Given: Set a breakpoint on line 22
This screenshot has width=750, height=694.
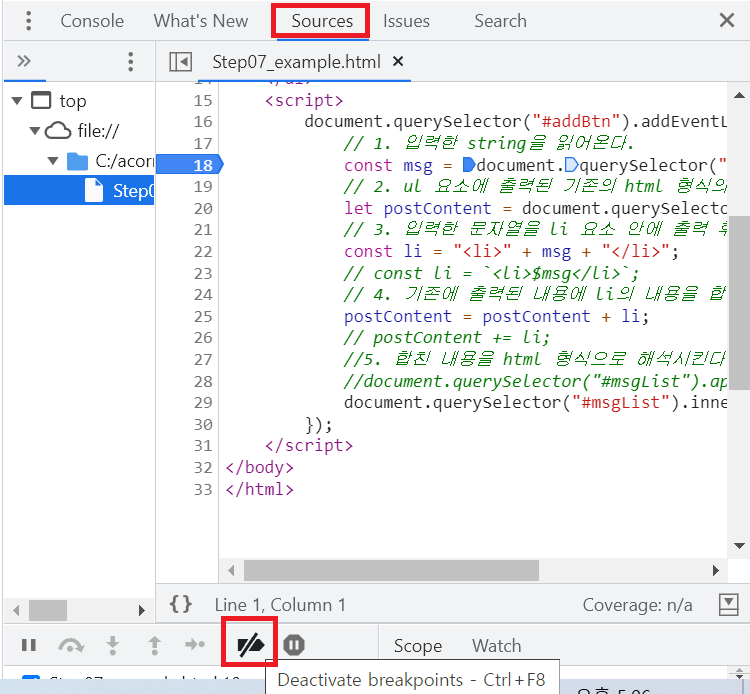Looking at the screenshot, I should 203,252.
